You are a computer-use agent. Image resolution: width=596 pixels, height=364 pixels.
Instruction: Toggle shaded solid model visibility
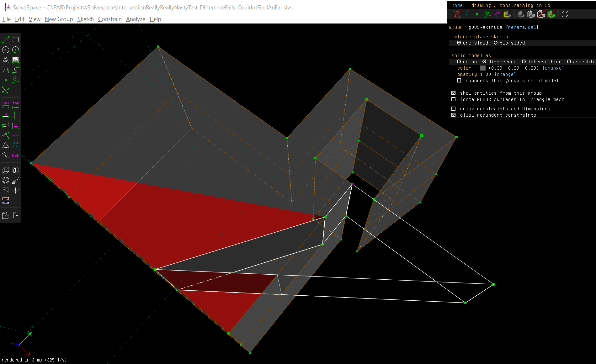(521, 14)
